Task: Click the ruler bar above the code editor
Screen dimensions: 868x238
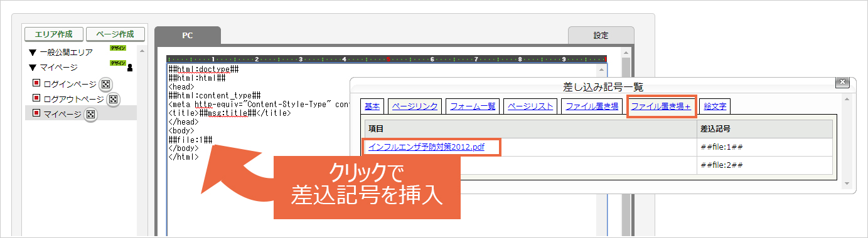Action: click(x=387, y=59)
